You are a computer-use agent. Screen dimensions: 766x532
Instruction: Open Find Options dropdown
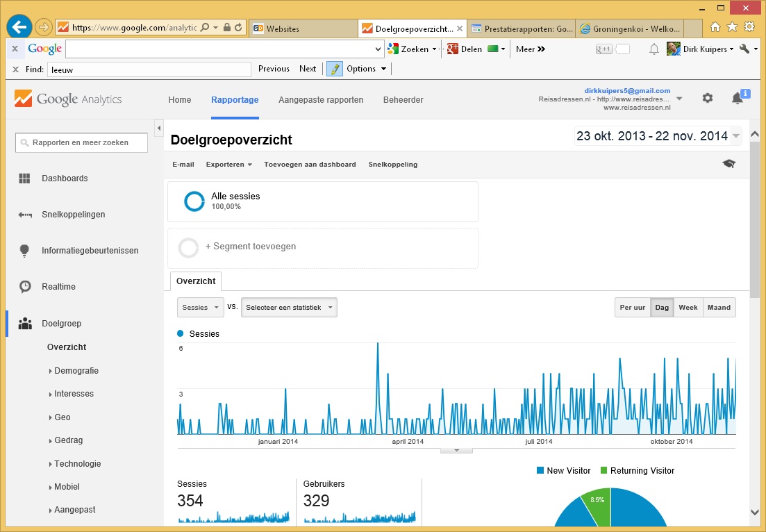point(367,69)
